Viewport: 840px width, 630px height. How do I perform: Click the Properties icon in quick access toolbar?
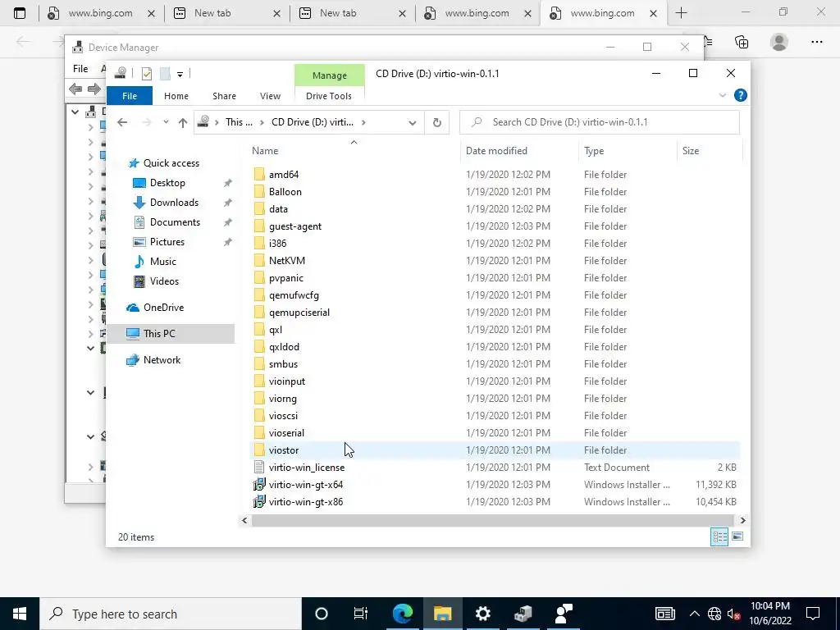click(146, 74)
